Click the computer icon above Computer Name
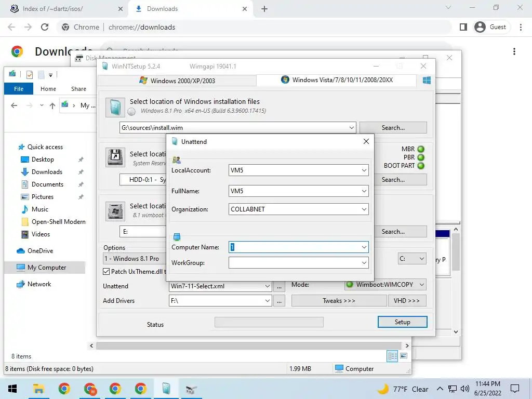Image resolution: width=532 pixels, height=399 pixels. pos(177,236)
